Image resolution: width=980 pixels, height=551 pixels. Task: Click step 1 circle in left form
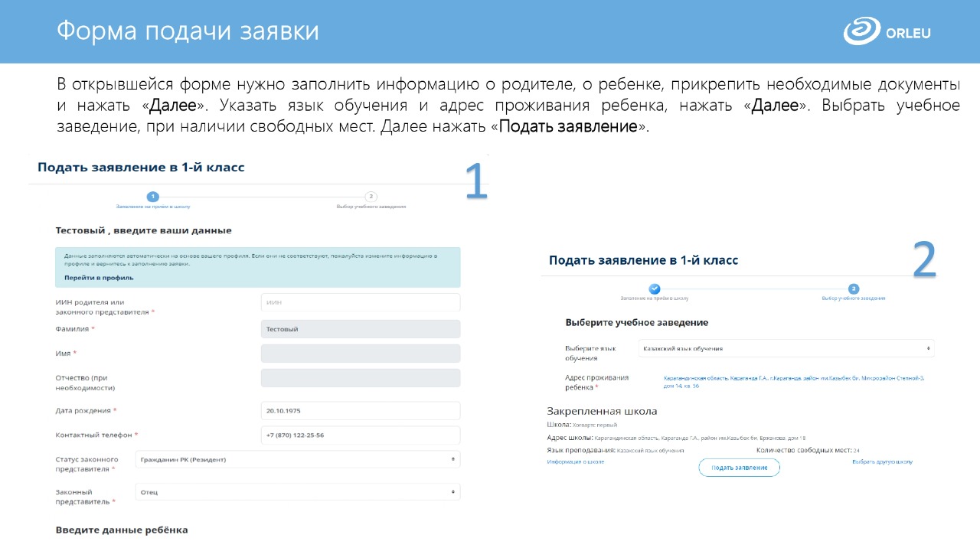[152, 197]
